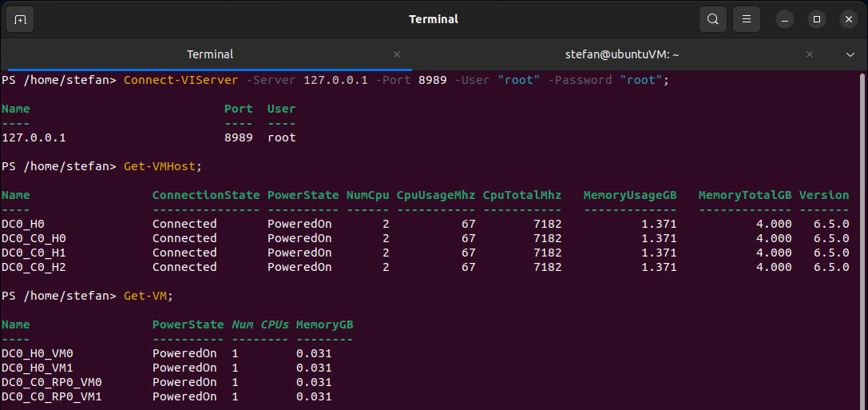Maximize the Terminal window
Viewport: 868px width, 410px height.
pos(817,19)
